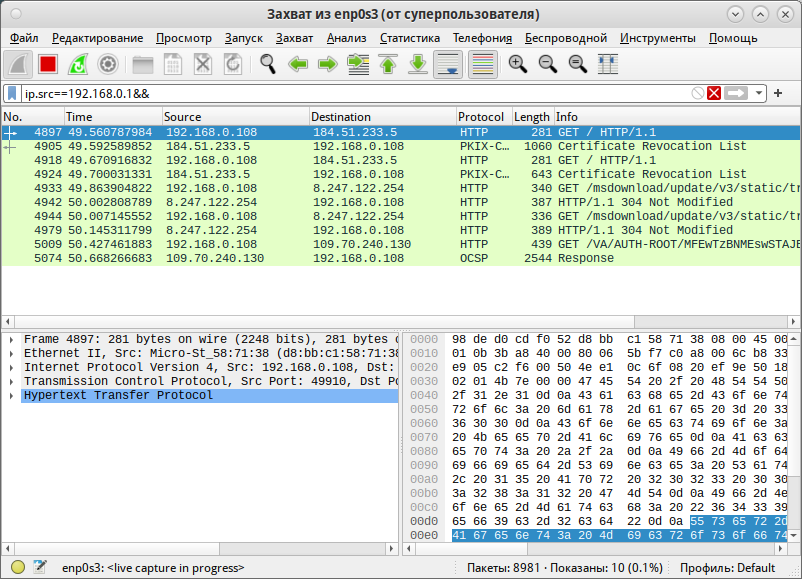This screenshot has width=802, height=579.
Task: Apply the display filter arrow button
Action: click(x=736, y=93)
